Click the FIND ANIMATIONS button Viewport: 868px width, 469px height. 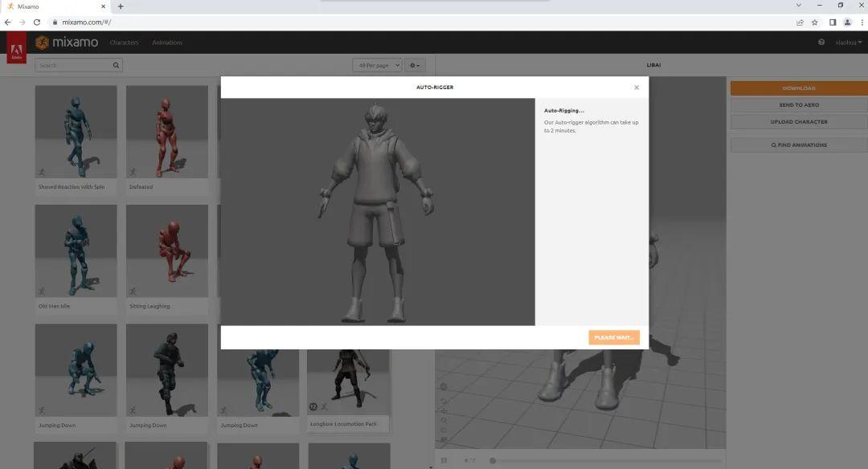[x=799, y=145]
